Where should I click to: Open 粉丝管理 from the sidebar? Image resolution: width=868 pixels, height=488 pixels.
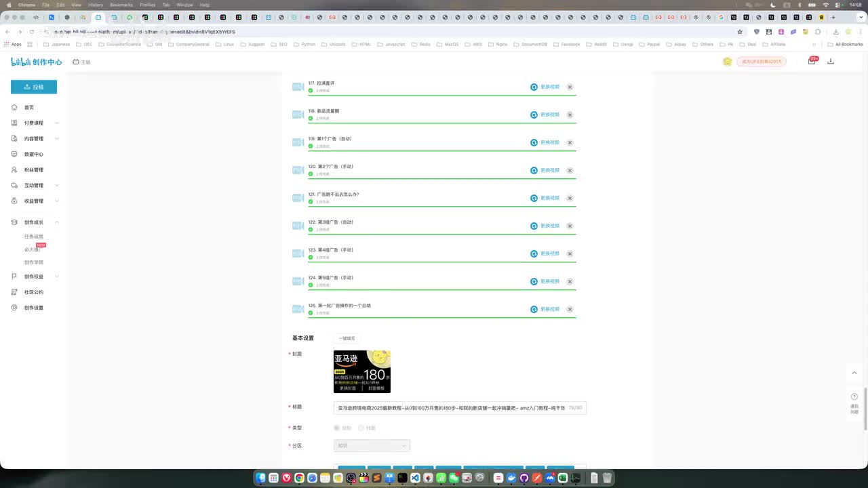[34, 170]
